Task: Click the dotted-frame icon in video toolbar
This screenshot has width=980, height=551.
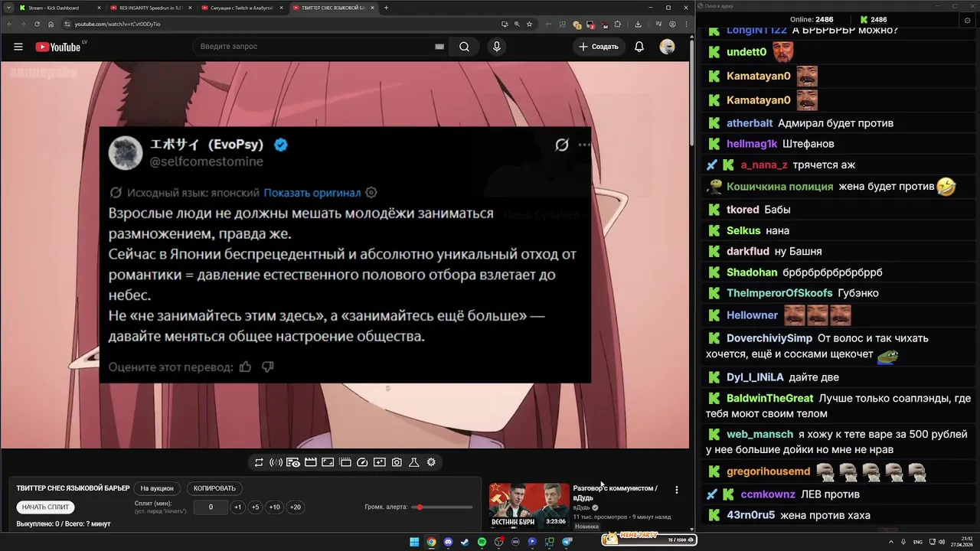Action: coord(345,462)
